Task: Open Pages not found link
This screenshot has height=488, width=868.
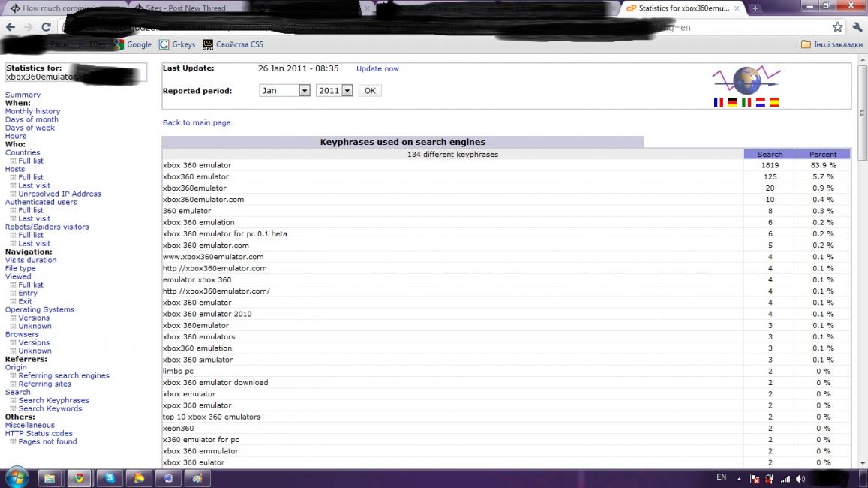Action: pyautogui.click(x=47, y=442)
